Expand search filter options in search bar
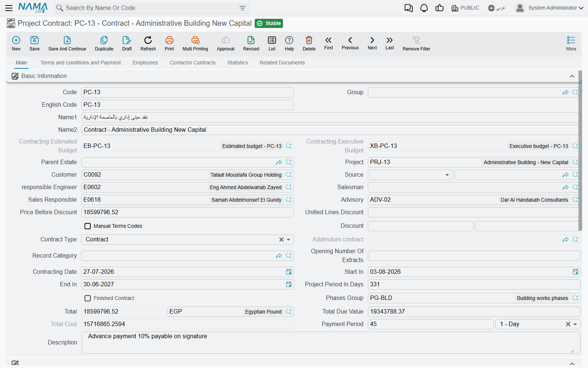Image resolution: width=588 pixels, height=368 pixels. click(x=243, y=8)
